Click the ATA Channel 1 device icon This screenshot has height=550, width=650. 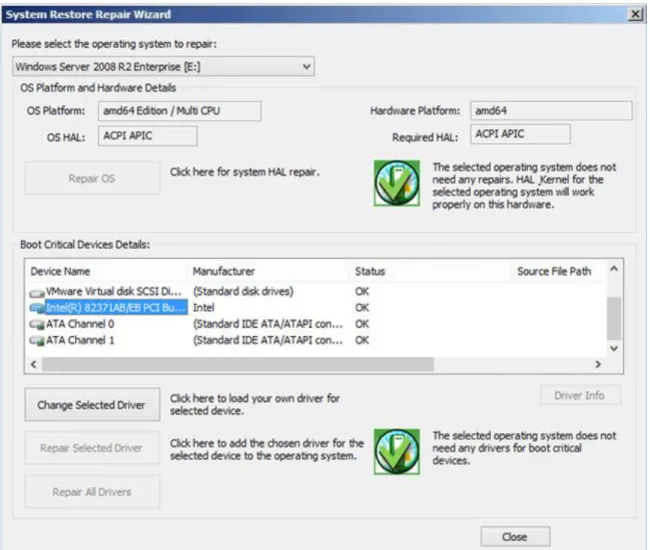(37, 341)
